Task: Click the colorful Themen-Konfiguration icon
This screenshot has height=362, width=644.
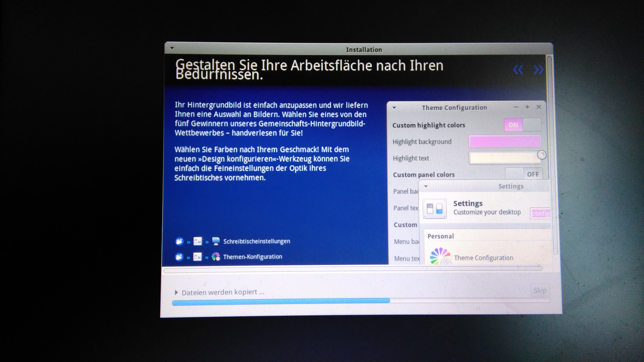Action: pos(216,257)
